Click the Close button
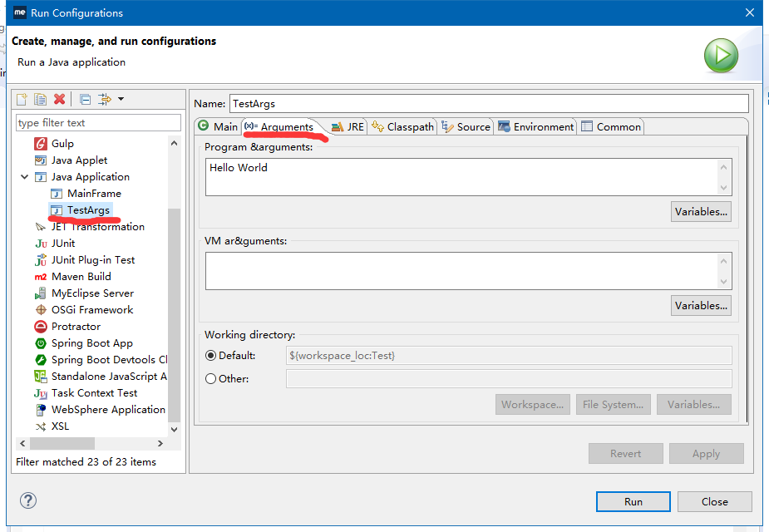Screen dimensions: 769x532 click(x=715, y=501)
